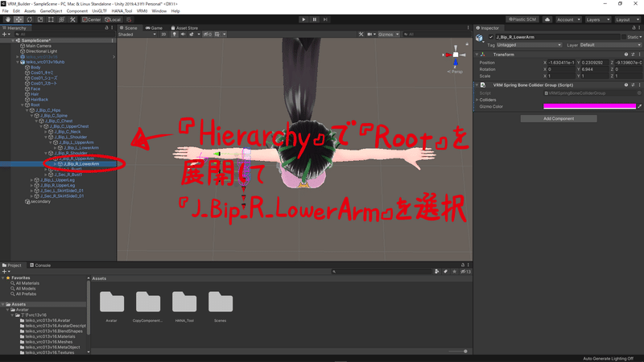This screenshot has height=362, width=644.
Task: Lock the Hierarchy panel
Action: coord(106,28)
